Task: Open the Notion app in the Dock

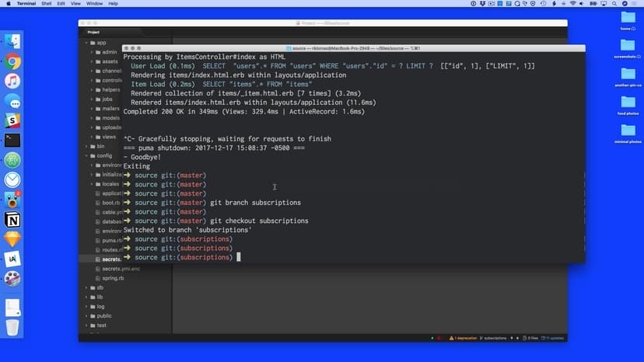Action: [x=12, y=220]
